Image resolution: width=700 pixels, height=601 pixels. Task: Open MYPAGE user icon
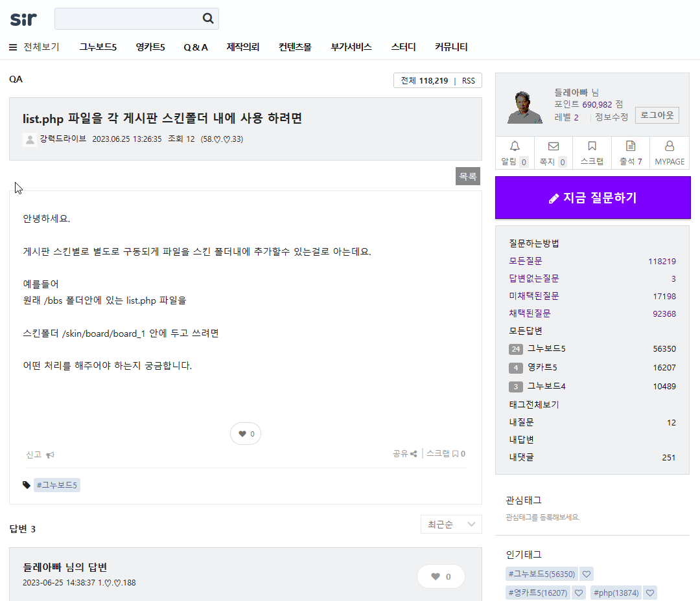pos(670,153)
